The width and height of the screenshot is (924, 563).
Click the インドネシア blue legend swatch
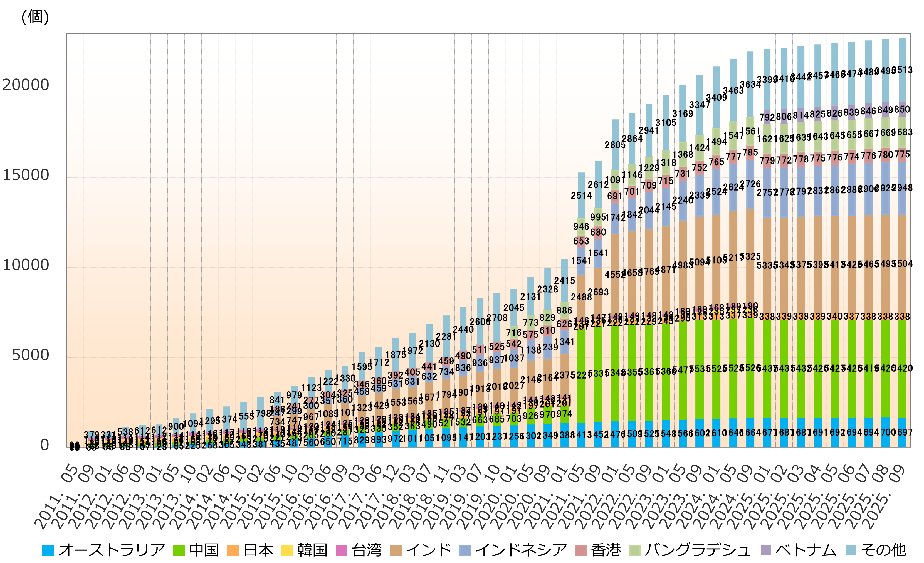465,550
